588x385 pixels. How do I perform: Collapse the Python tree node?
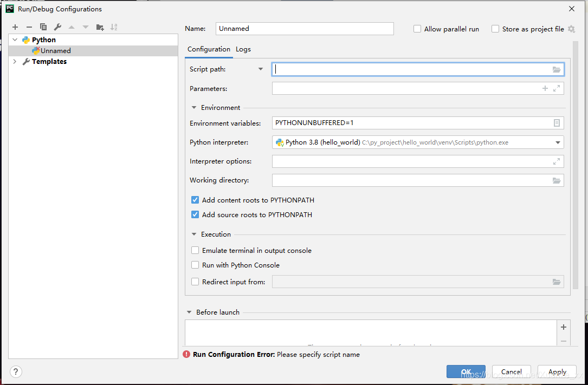tap(15, 40)
